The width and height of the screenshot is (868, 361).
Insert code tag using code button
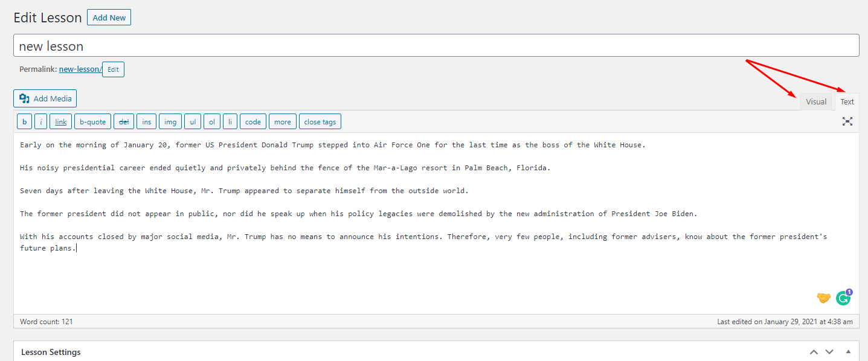253,122
